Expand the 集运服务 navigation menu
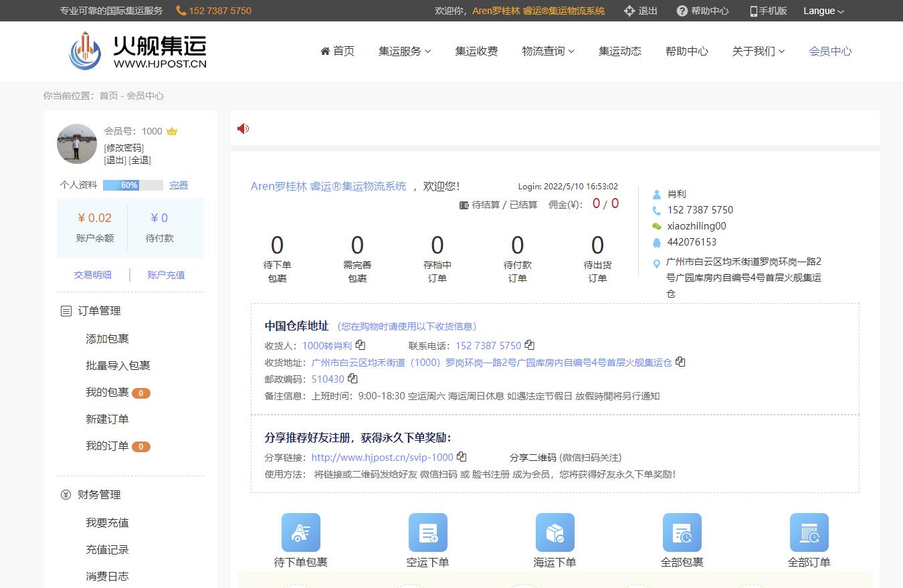This screenshot has height=588, width=903. [x=405, y=51]
